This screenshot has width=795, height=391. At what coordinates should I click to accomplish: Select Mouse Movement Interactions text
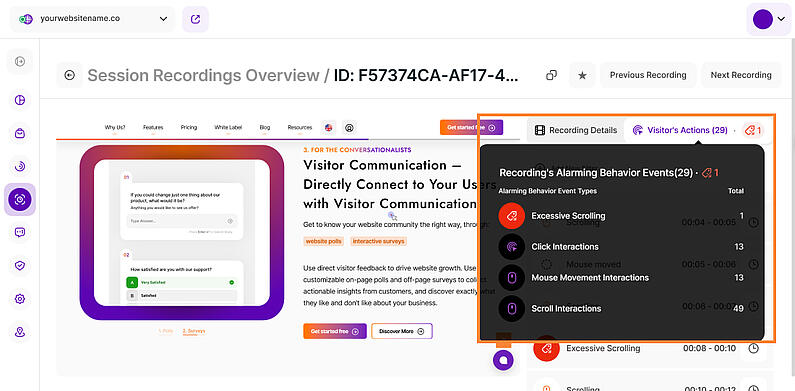[x=590, y=278]
